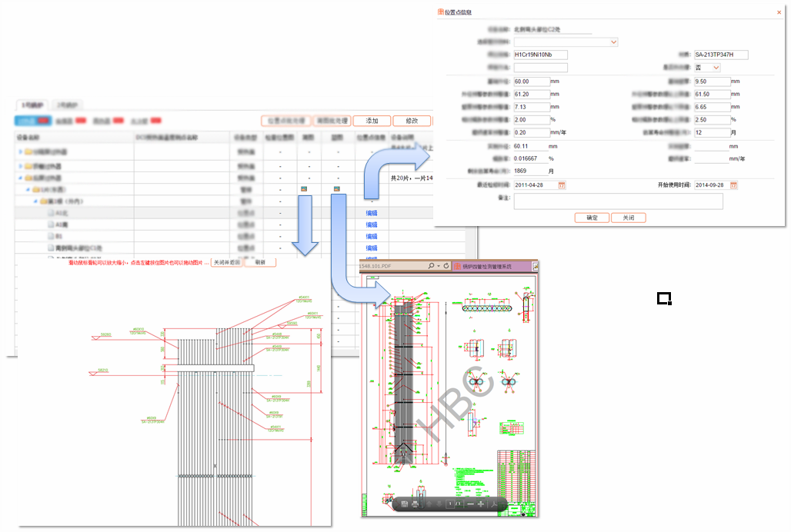Click the 关闭并返回 button
Image resolution: width=791 pixels, height=532 pixels.
coord(226,262)
